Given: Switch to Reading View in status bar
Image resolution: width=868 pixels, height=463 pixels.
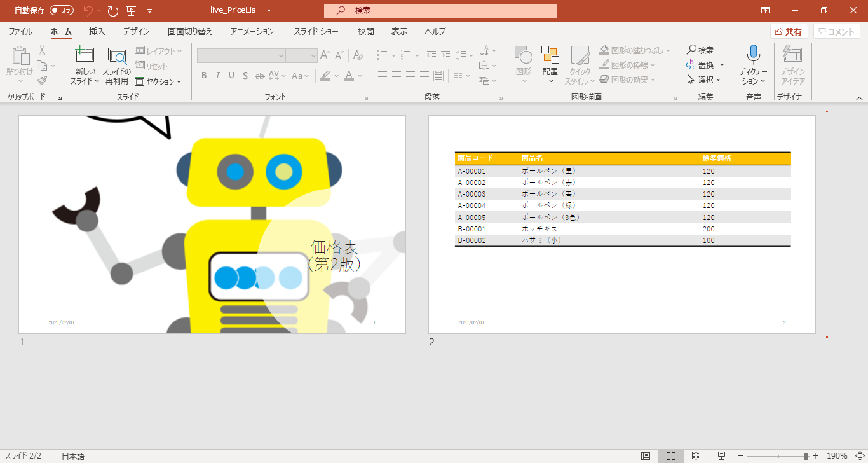Looking at the screenshot, I should coord(696,456).
